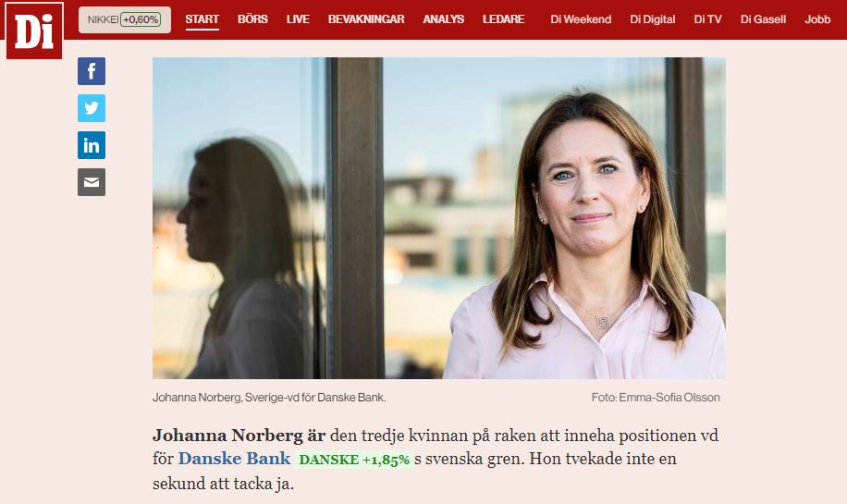Open Di Gasell link
Viewport: 847px width, 504px height.
[763, 19]
